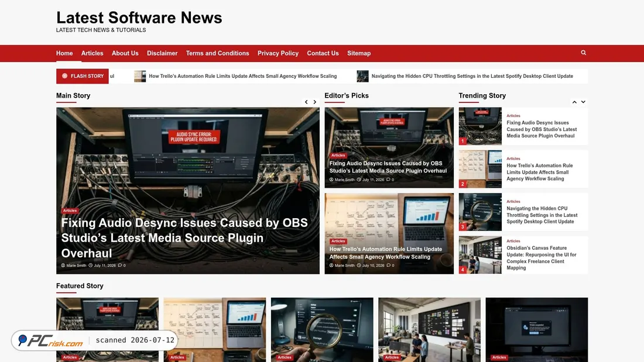Click Articles tag on Editor's Picks OBS card

point(338,156)
